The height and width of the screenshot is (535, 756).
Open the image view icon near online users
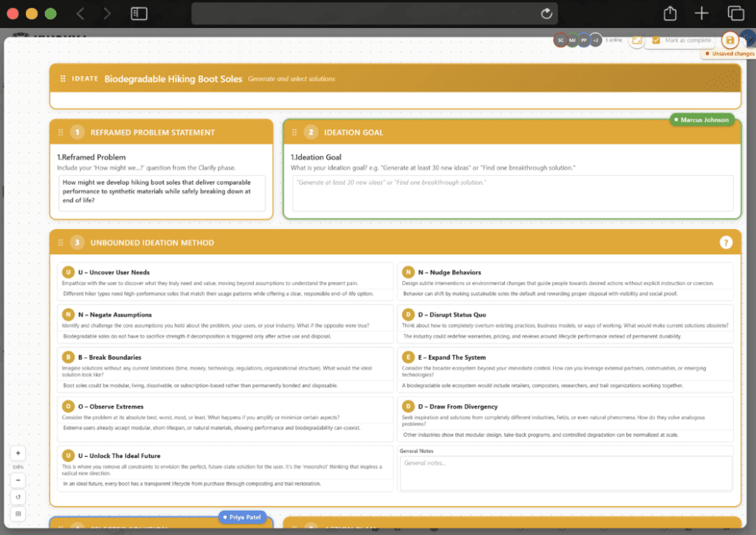pos(637,40)
